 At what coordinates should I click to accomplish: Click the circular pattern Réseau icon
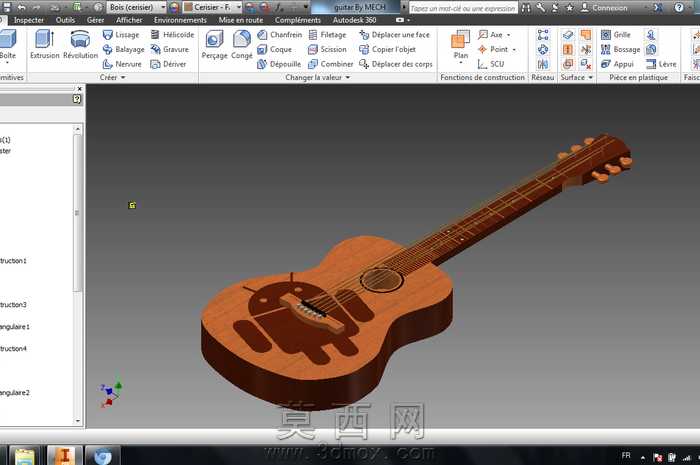pos(543,49)
